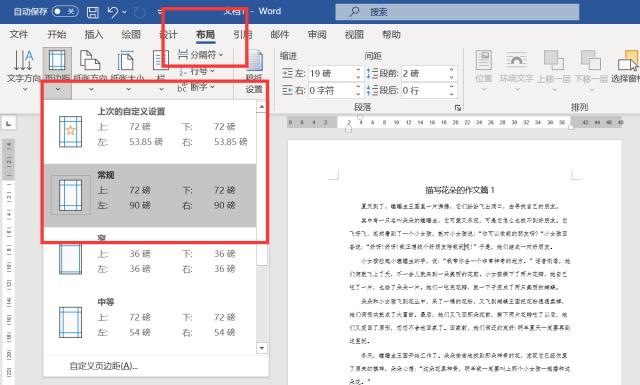Toggle the 自动保存 AutoSave switch
640x385 pixels.
(65, 11)
